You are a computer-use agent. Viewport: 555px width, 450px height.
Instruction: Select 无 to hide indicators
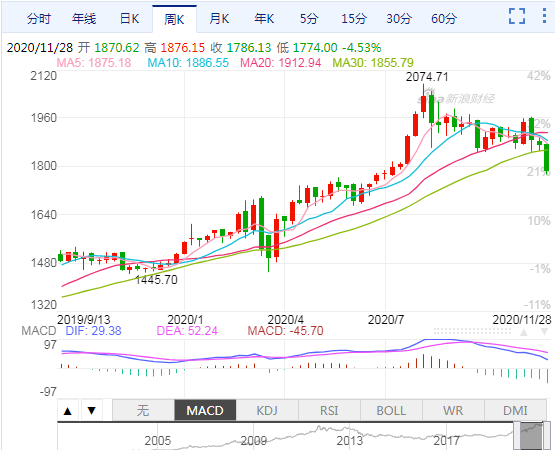tap(143, 411)
